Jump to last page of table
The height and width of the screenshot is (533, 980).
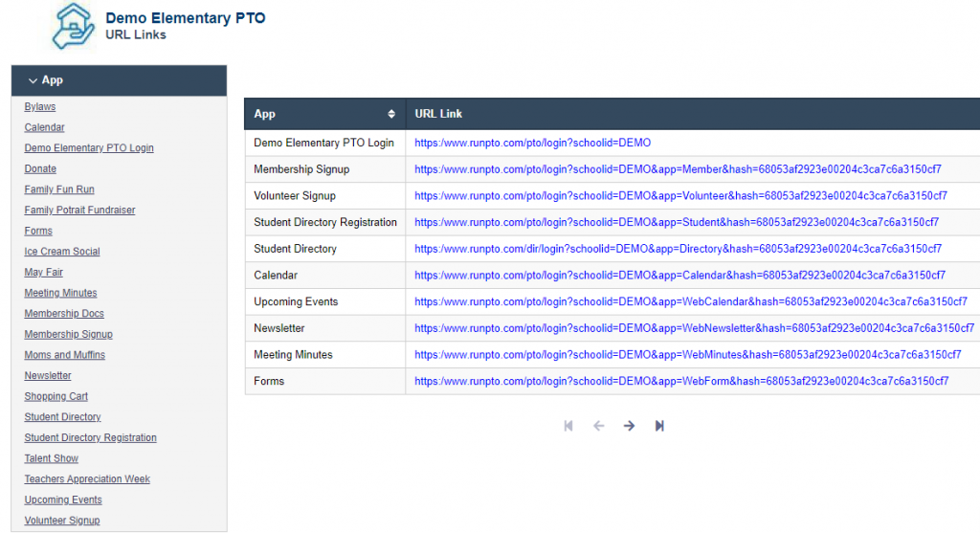[659, 426]
